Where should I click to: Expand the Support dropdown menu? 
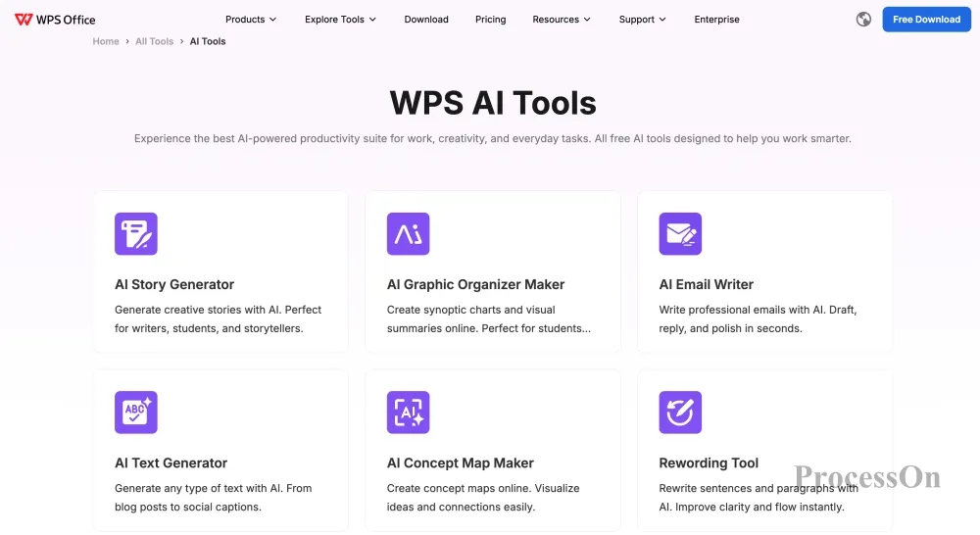[x=642, y=20]
